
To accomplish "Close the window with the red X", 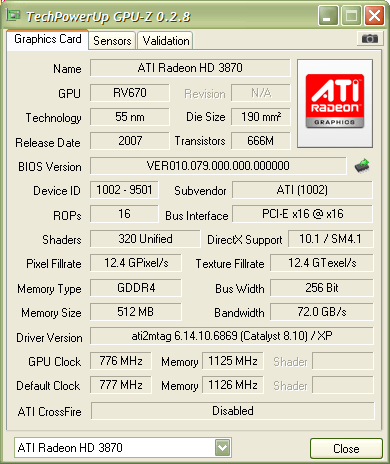I will point(374,15).
